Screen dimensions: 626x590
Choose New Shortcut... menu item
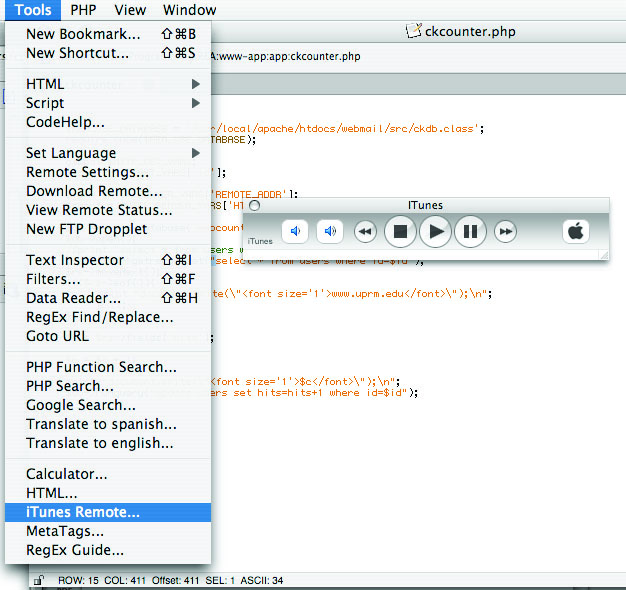[108, 53]
